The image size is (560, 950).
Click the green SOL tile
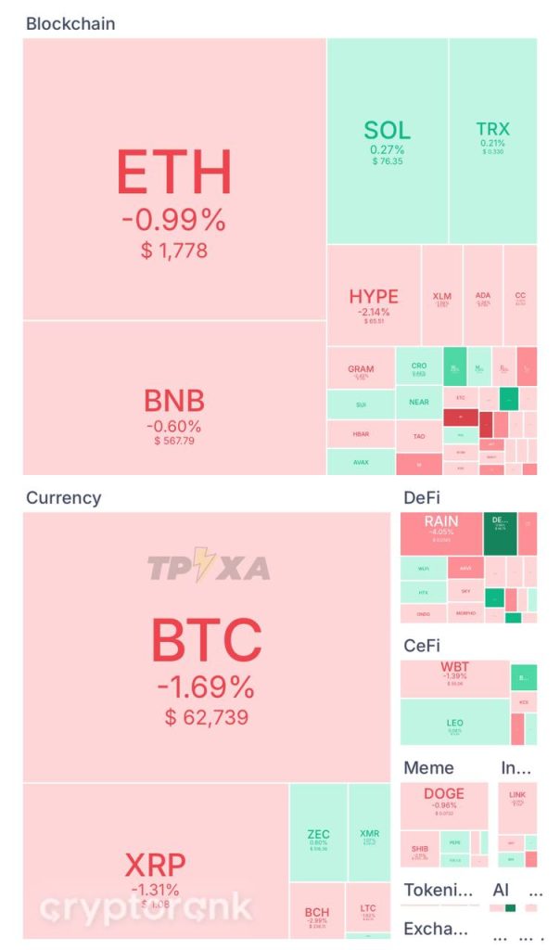(x=388, y=141)
